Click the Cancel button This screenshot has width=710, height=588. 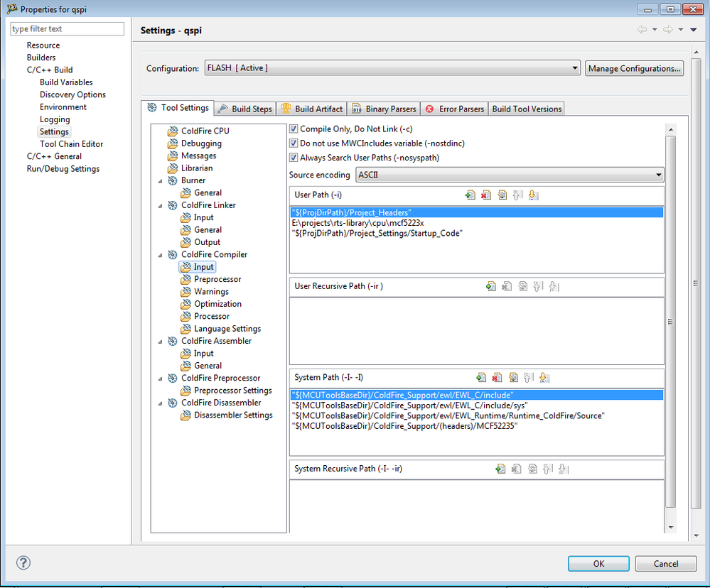click(666, 564)
